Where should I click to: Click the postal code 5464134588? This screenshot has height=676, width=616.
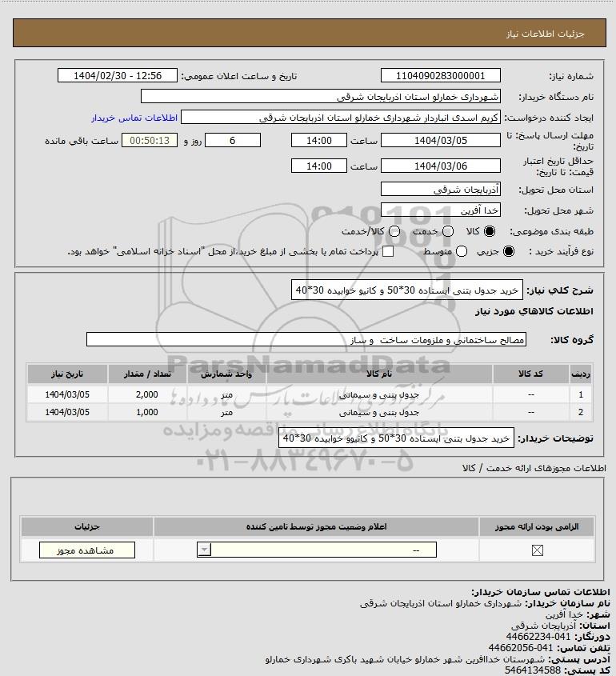click(533, 670)
